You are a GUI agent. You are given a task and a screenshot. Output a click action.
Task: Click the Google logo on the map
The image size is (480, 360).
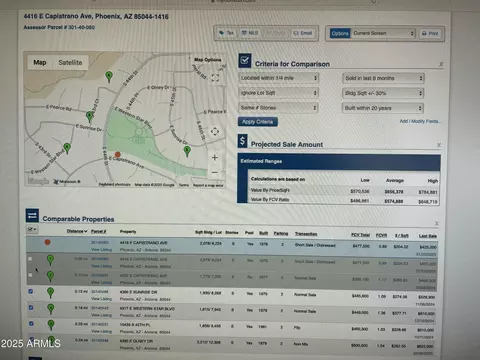click(39, 181)
